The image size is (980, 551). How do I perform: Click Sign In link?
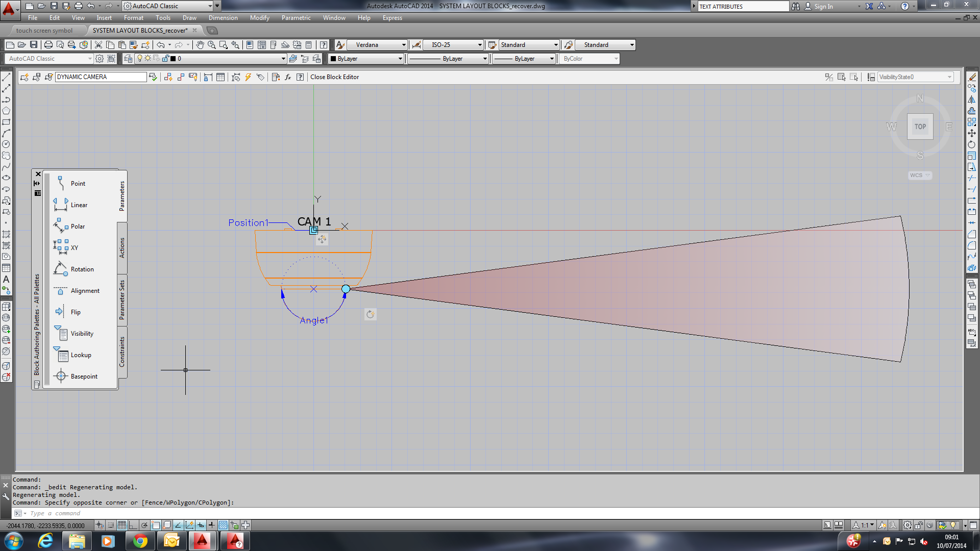pyautogui.click(x=823, y=6)
